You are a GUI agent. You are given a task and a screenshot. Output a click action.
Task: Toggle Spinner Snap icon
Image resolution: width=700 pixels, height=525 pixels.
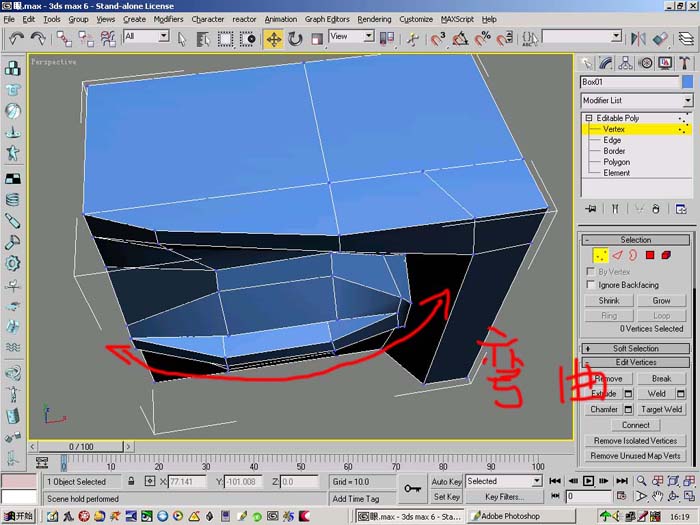click(504, 39)
